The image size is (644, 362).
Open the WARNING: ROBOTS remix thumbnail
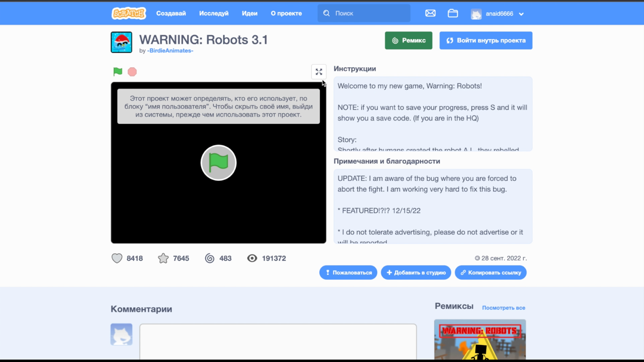coord(480,339)
